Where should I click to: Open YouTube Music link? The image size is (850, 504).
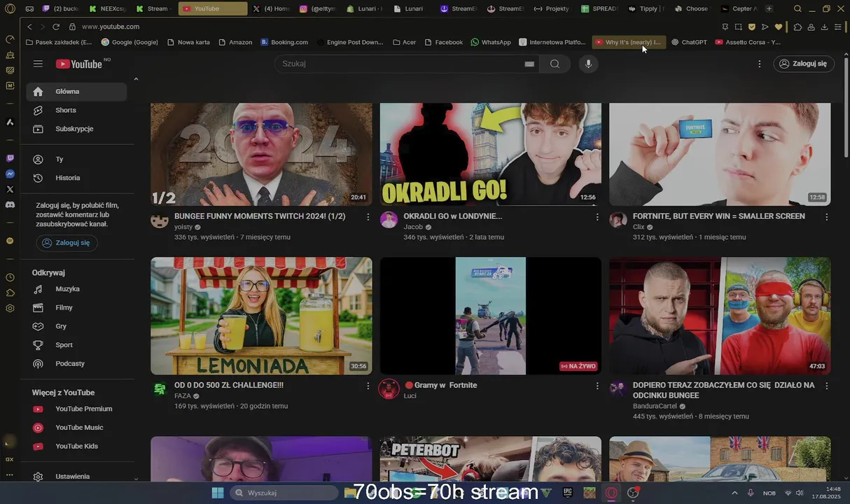[x=77, y=428]
